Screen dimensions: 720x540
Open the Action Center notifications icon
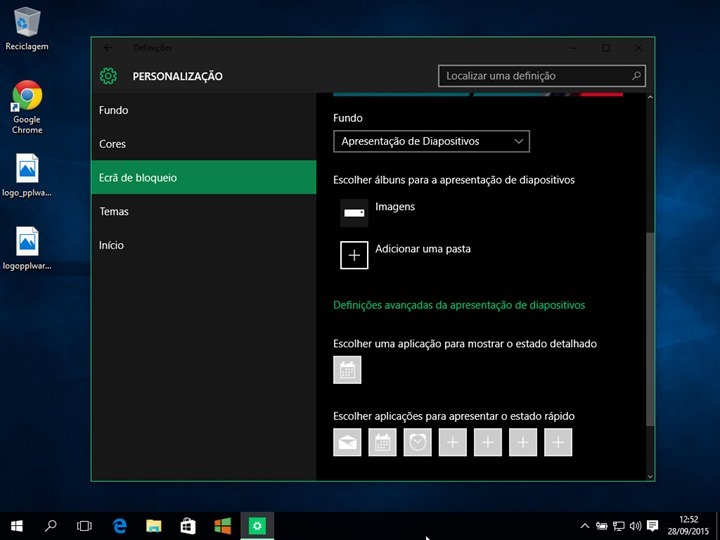click(x=652, y=526)
